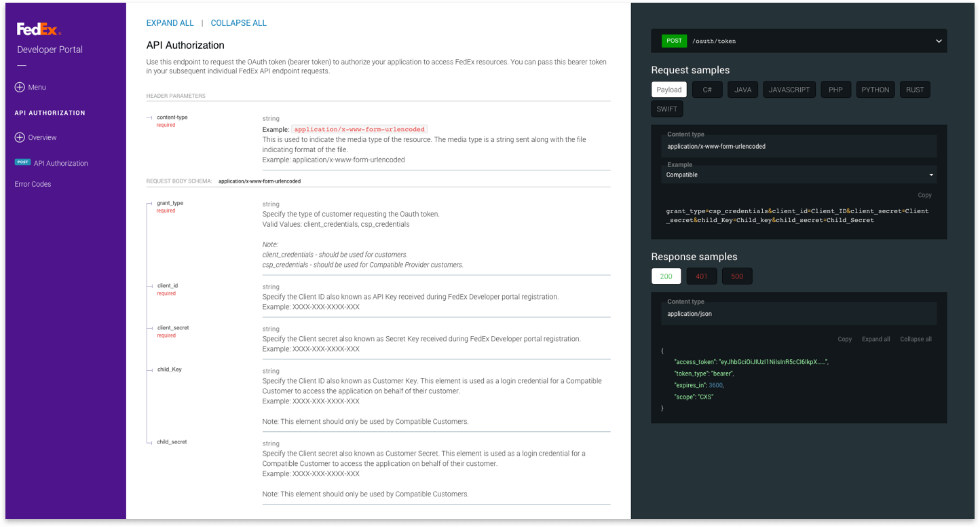The height and width of the screenshot is (527, 980).
Task: Select the Payload request sample tab
Action: [669, 90]
